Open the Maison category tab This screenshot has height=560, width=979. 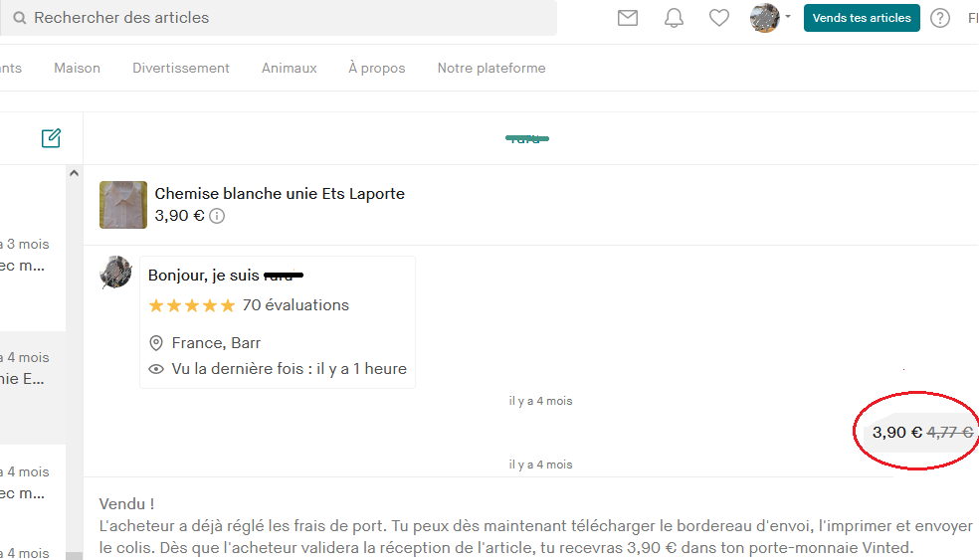(x=77, y=68)
